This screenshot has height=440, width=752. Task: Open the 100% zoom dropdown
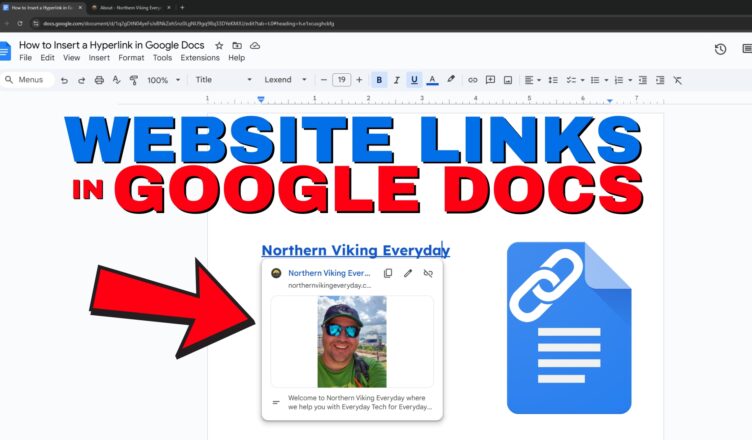coord(164,80)
